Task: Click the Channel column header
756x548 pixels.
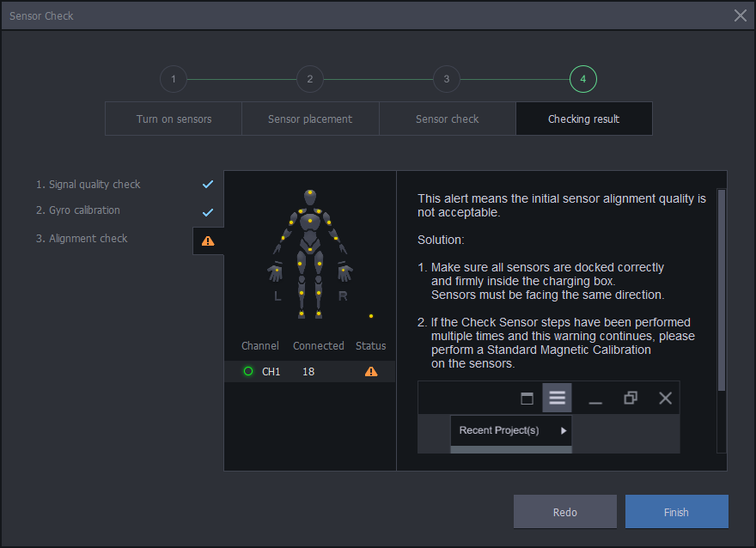Action: coord(259,345)
